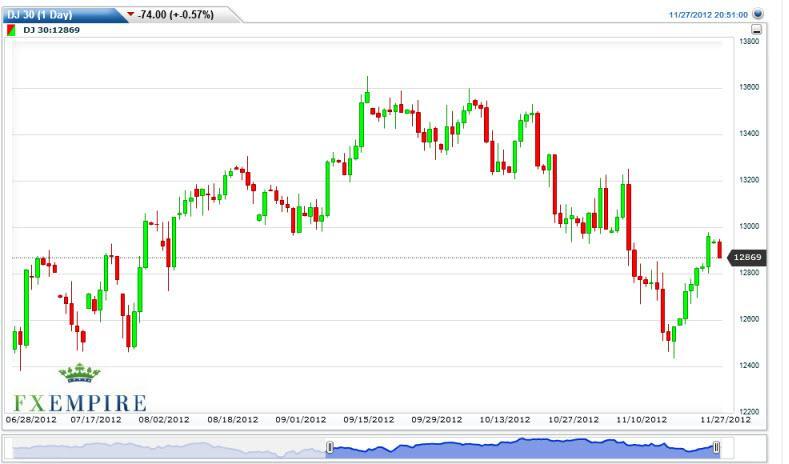Click the -74.00 (+-0.57%) change value
789x464 pixels.
(x=176, y=15)
